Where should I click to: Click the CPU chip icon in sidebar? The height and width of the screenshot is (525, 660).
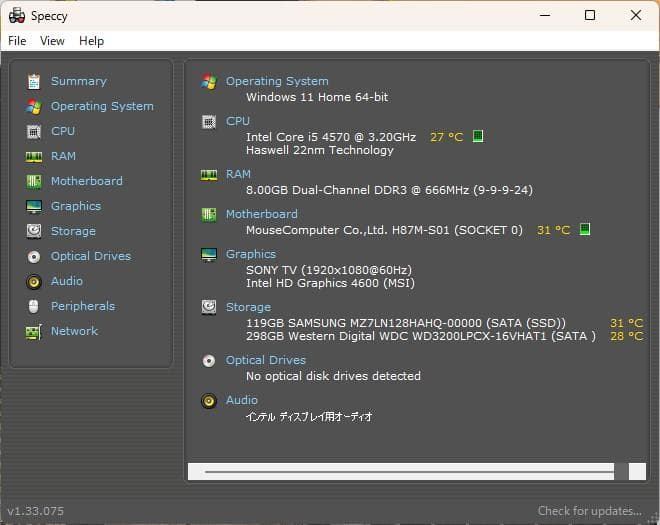pos(34,131)
